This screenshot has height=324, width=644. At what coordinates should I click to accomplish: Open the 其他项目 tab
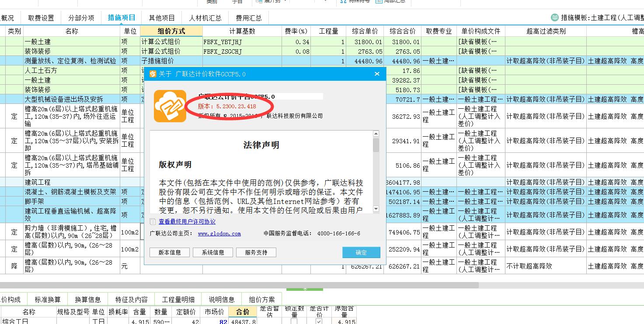coord(162,18)
